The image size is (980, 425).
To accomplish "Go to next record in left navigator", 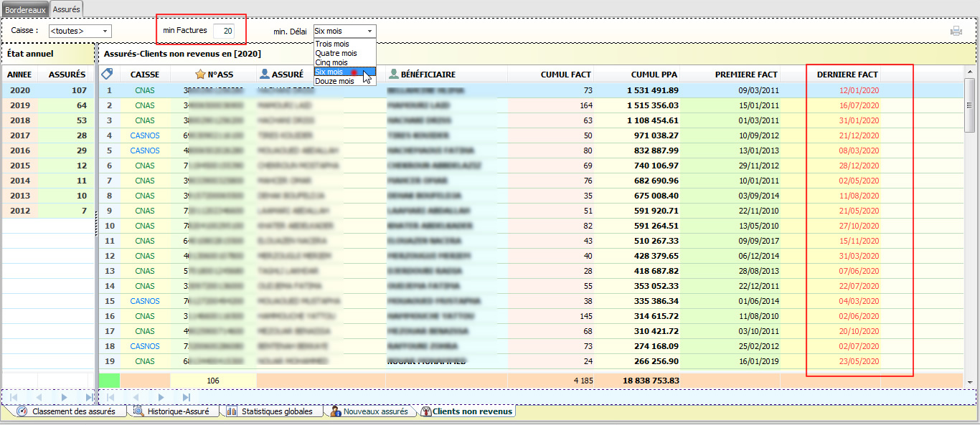I will click(x=65, y=397).
